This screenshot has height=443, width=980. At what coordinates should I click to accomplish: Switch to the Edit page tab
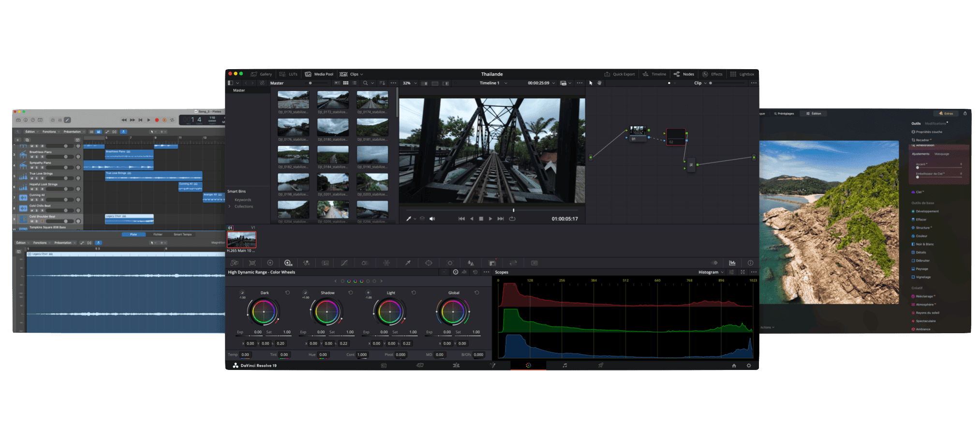(x=456, y=366)
